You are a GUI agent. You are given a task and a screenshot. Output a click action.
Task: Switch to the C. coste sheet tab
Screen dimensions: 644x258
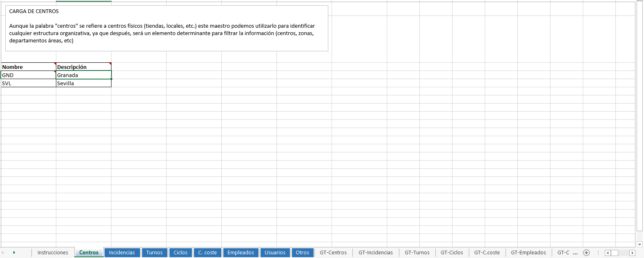[x=207, y=253]
